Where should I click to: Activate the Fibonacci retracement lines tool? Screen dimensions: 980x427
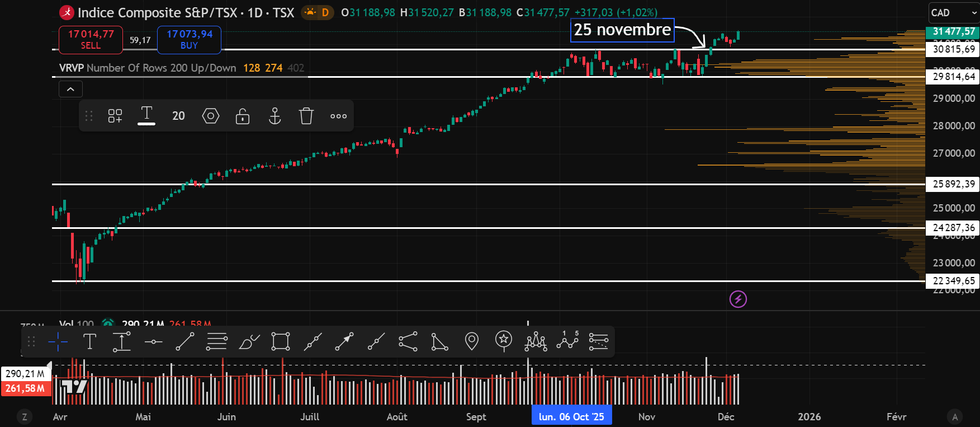217,341
